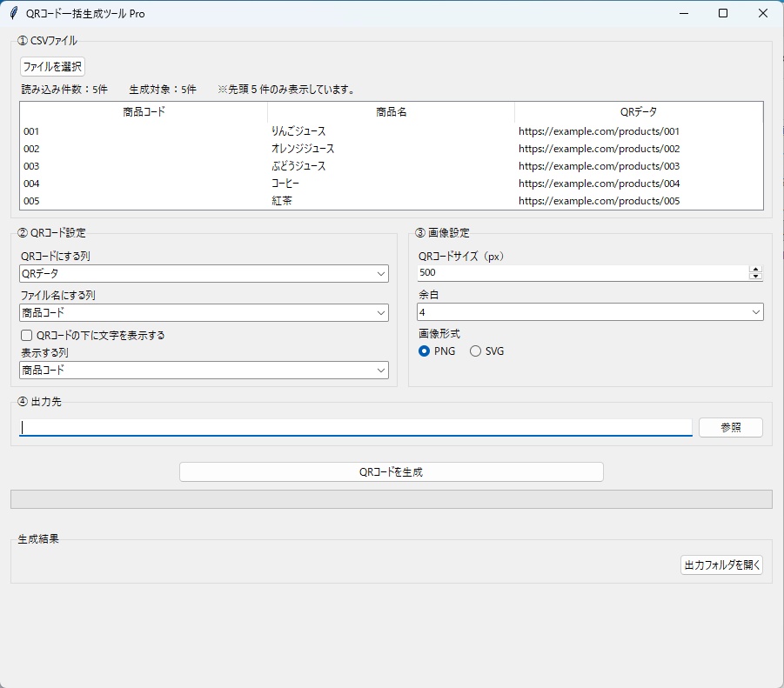Open the QRコードにする列 dropdown
This screenshot has width=784, height=688.
[204, 273]
